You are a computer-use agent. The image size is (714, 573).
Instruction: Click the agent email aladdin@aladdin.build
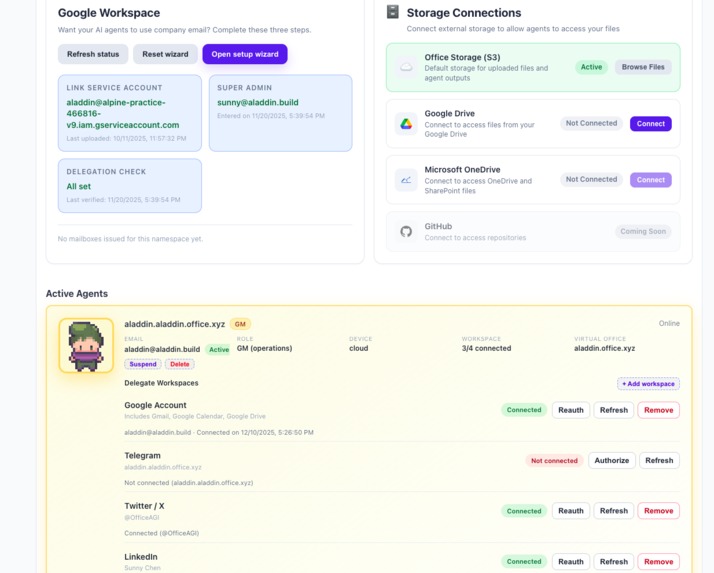(162, 349)
